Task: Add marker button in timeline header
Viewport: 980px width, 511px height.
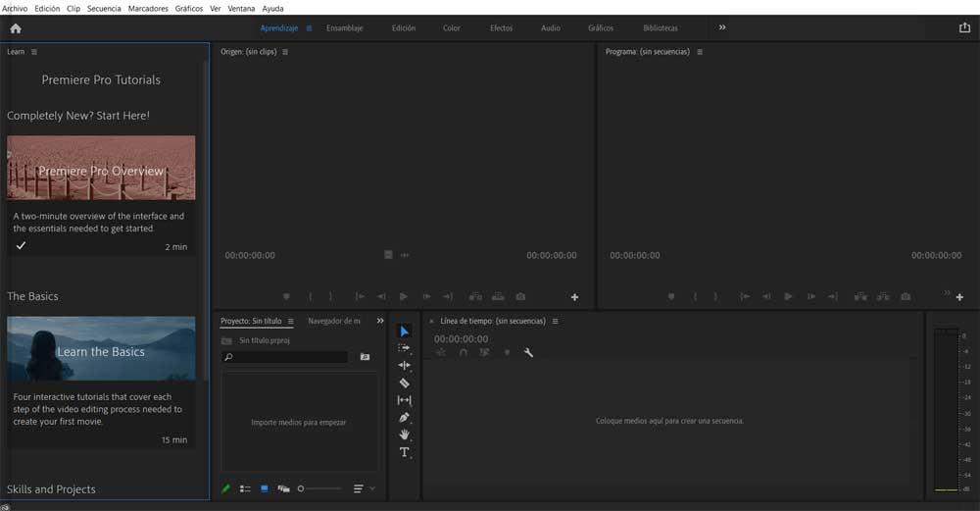Action: click(507, 353)
